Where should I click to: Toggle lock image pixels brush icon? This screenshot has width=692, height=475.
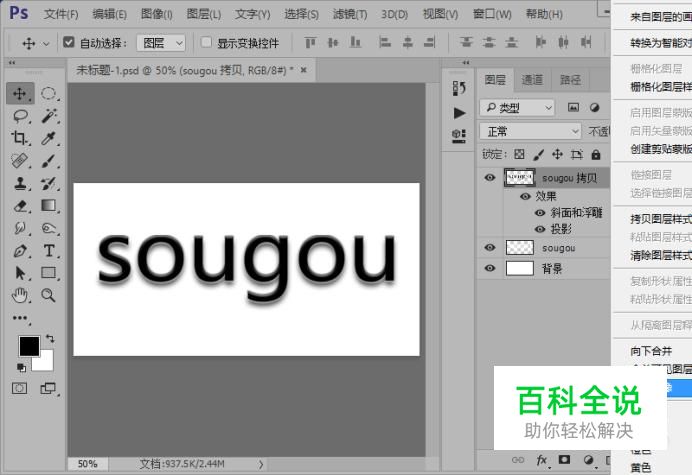[538, 155]
